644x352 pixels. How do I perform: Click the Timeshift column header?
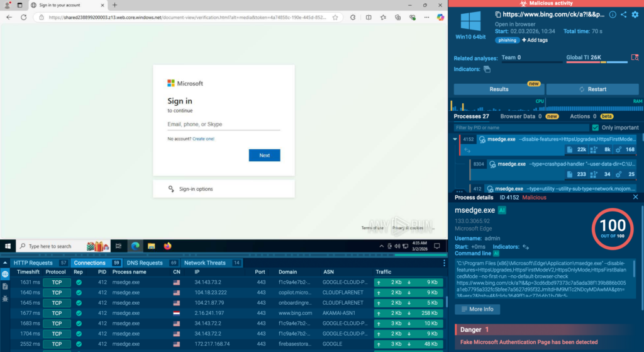28,272
